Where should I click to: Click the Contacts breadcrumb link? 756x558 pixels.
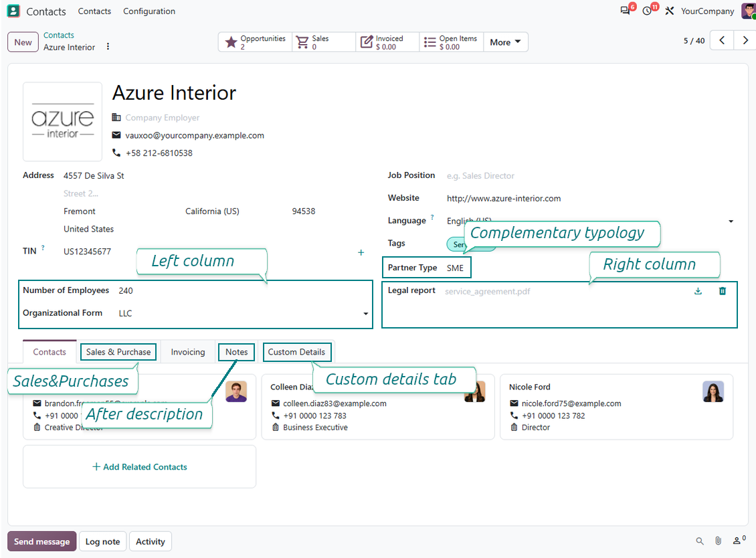[x=59, y=35]
